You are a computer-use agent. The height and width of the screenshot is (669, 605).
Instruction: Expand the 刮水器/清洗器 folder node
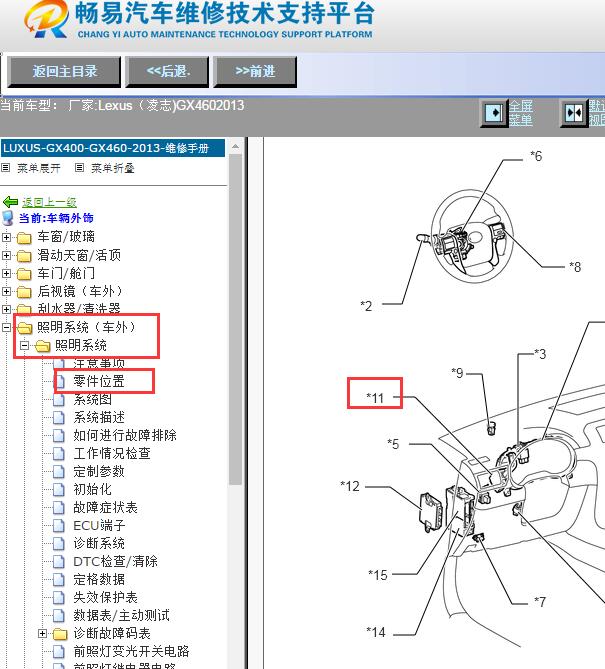coord(6,309)
